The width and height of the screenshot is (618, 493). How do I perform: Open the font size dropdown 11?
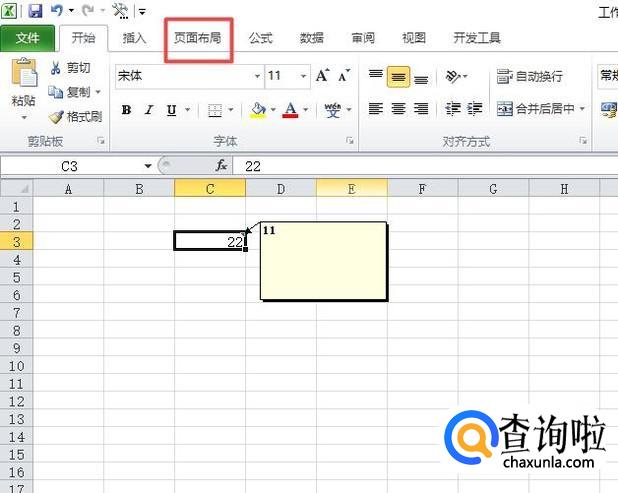click(303, 76)
